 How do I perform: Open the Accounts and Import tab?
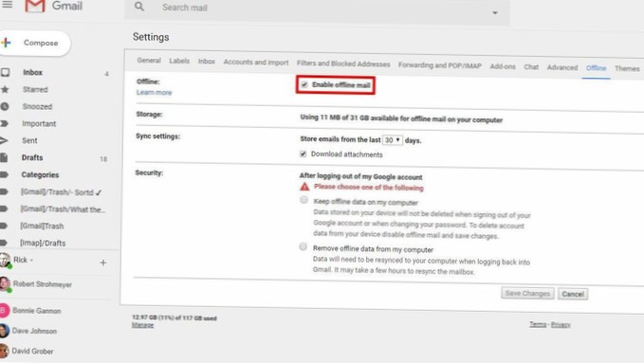point(256,62)
